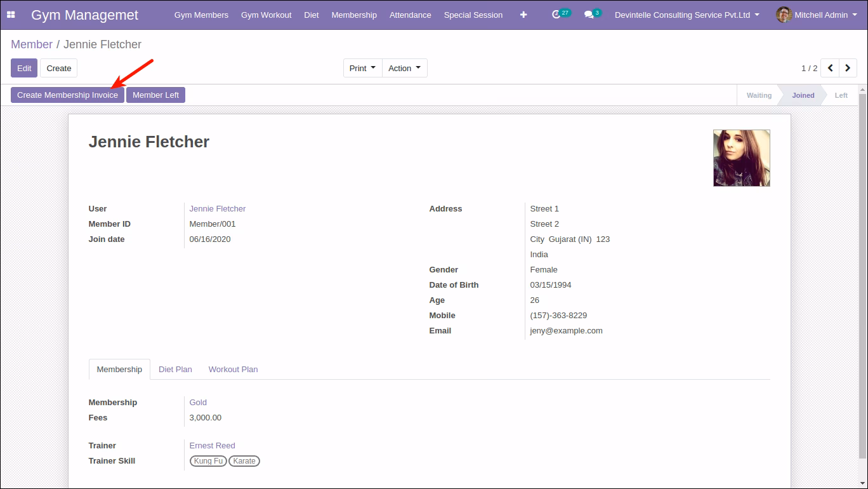Viewport: 868px width, 489px height.
Task: Open the Diet menu
Action: pos(312,15)
